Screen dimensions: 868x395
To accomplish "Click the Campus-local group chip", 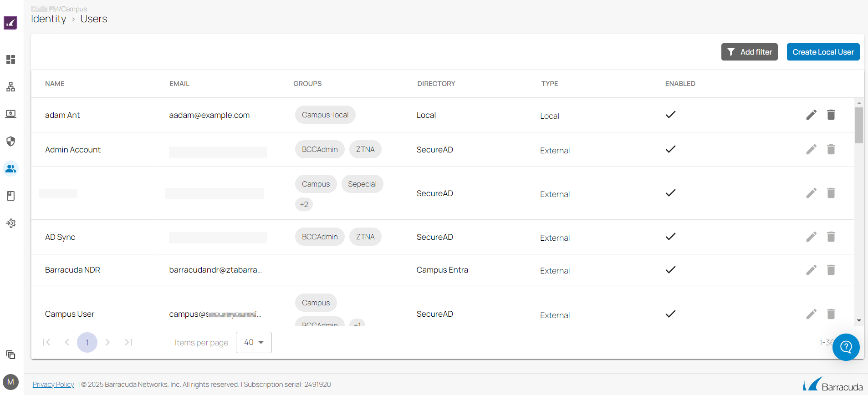I will pos(325,115).
